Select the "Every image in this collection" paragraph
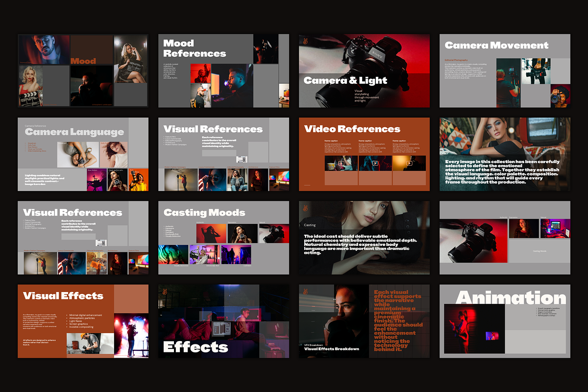This screenshot has height=392, width=588. tap(502, 172)
